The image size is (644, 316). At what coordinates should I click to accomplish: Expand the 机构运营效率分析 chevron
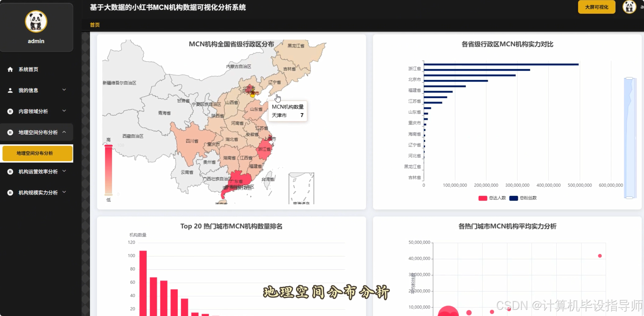click(64, 171)
